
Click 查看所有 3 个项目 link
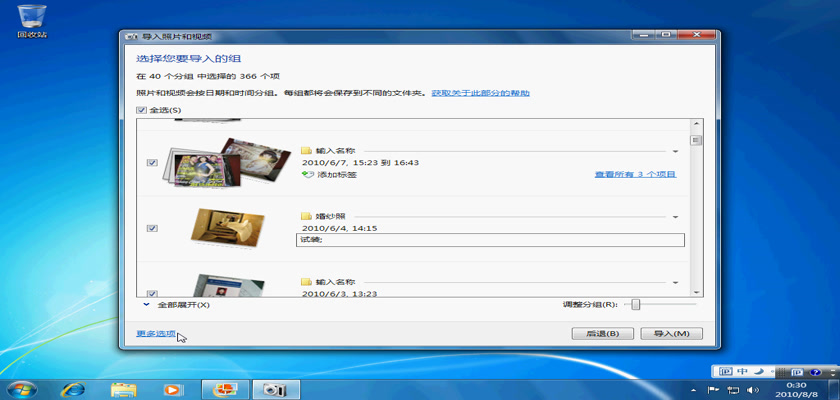635,175
